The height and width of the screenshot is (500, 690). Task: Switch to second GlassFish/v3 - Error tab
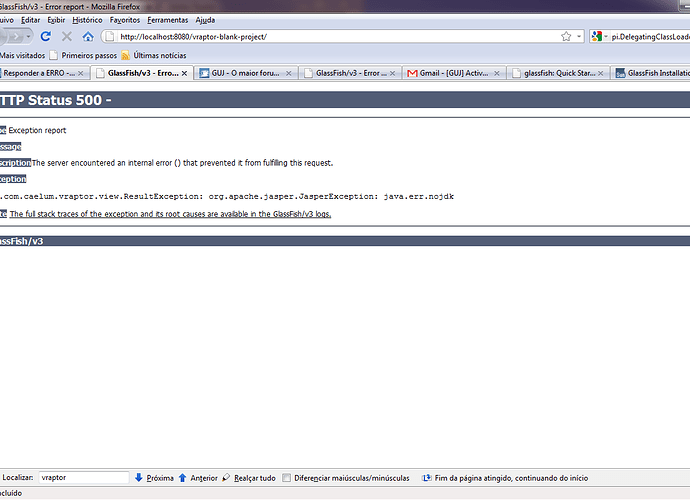(351, 73)
